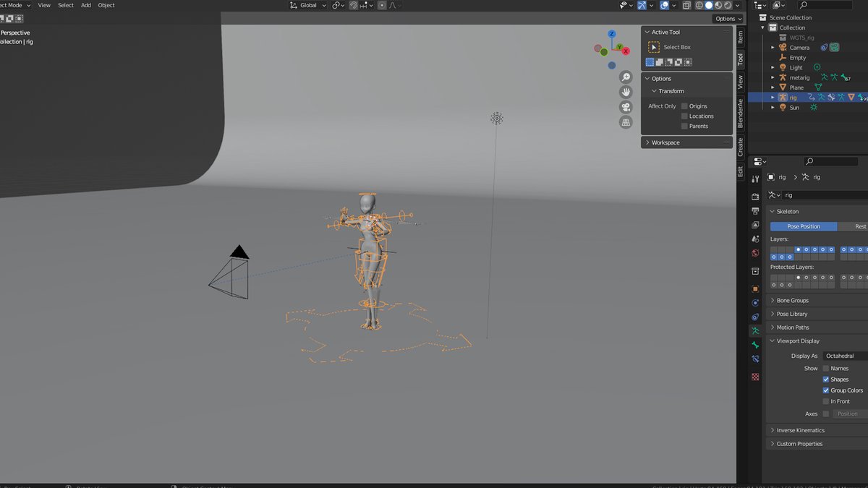Screen dimensions: 868x488
Task: Open the Object menu
Action: coord(106,5)
